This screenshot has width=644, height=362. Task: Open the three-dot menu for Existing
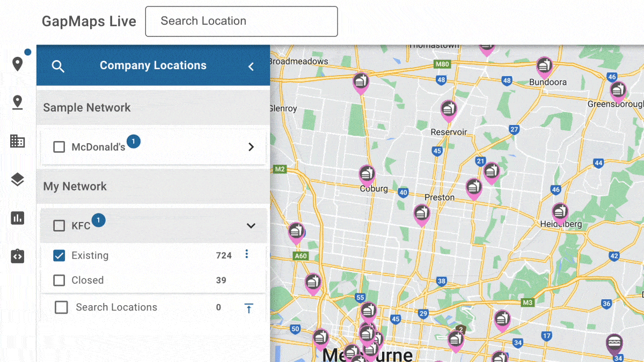pos(247,254)
